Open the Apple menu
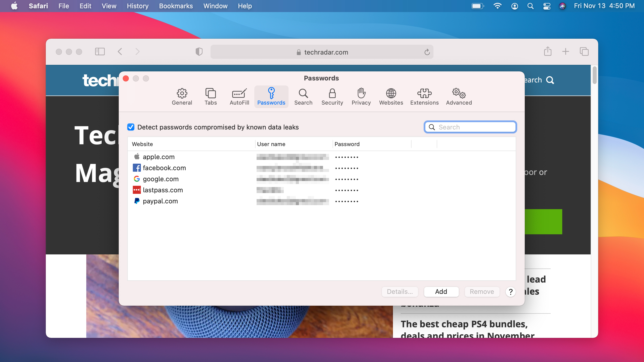Image resolution: width=644 pixels, height=362 pixels. pyautogui.click(x=14, y=6)
